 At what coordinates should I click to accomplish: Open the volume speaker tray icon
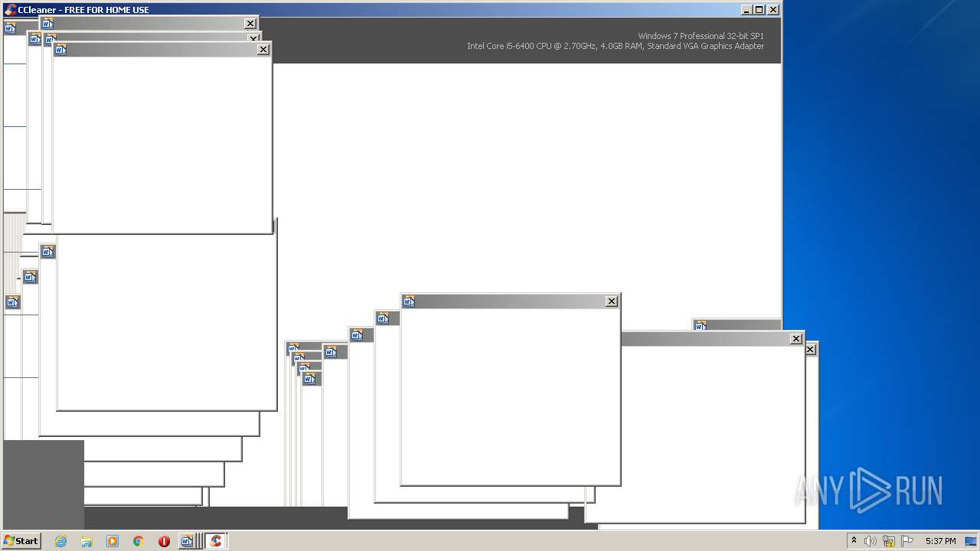click(x=871, y=541)
